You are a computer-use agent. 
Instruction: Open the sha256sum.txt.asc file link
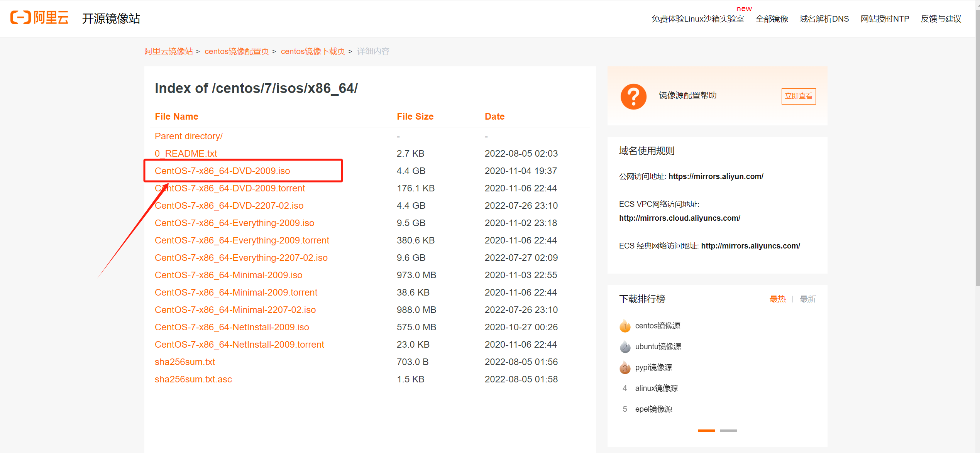193,379
